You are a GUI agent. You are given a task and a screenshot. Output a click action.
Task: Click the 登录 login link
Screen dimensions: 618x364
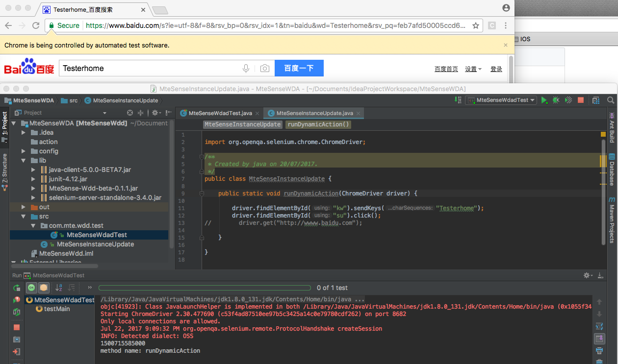coord(496,69)
